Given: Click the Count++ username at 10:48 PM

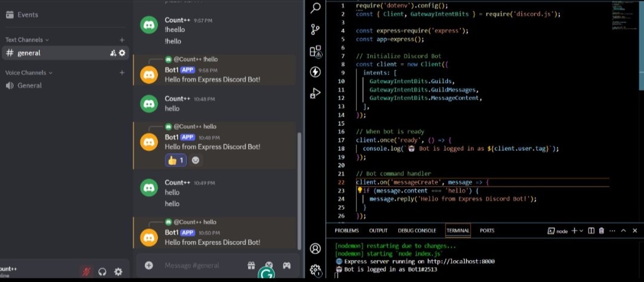Looking at the screenshot, I should (x=178, y=99).
